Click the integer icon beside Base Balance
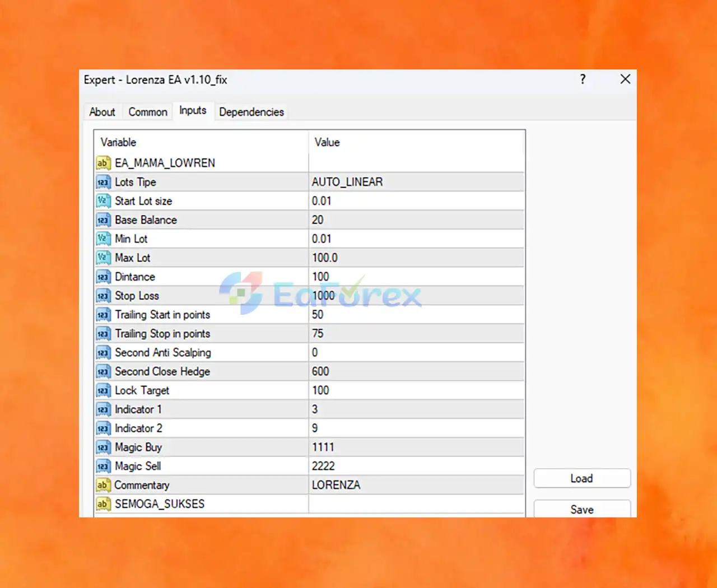The width and height of the screenshot is (717, 588). [103, 220]
